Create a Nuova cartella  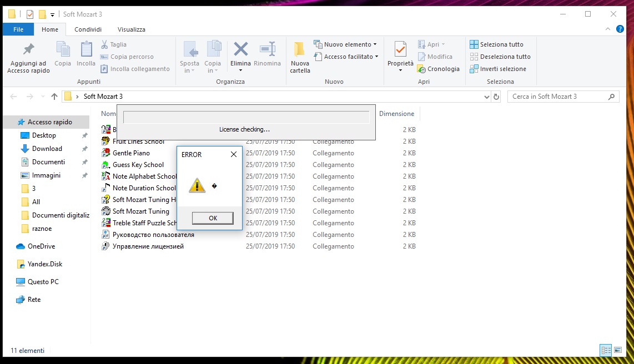300,57
